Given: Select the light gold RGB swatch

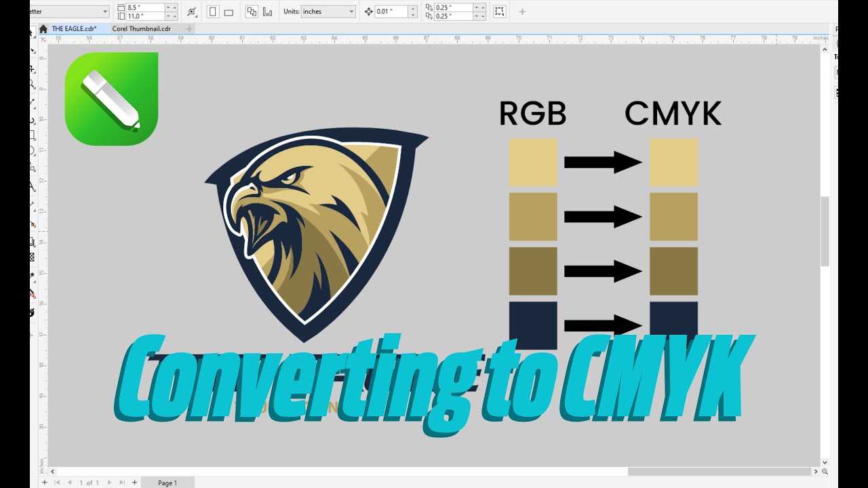Looking at the screenshot, I should 533,163.
